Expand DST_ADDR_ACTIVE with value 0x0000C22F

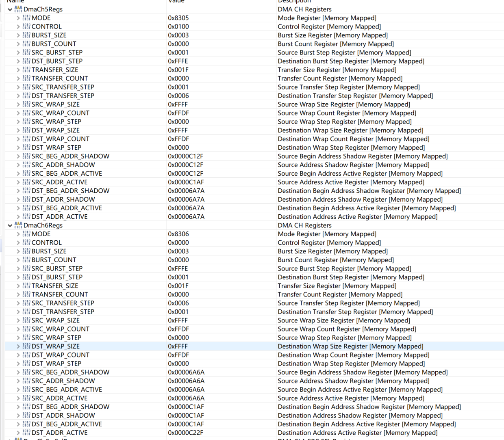(x=18, y=433)
